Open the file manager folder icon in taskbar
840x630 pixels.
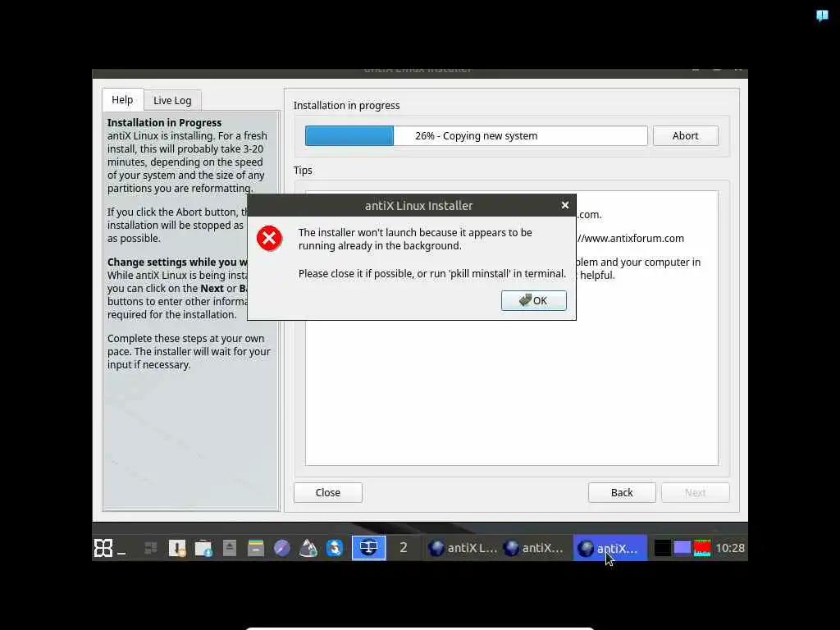point(203,547)
